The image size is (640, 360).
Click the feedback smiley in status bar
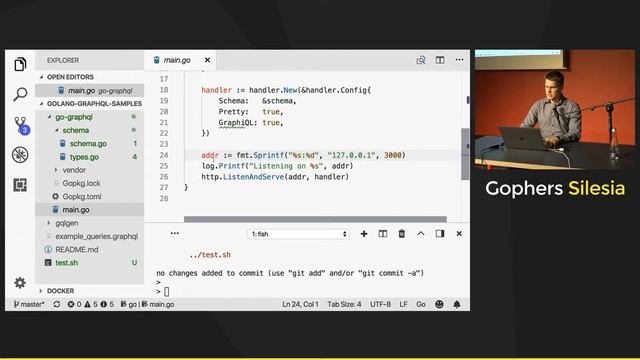pos(439,304)
